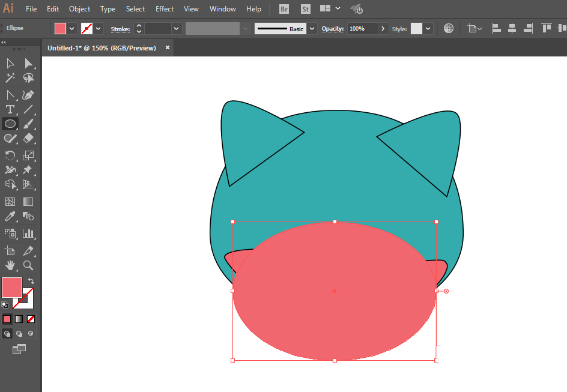Open the fill color dropdown arrow
This screenshot has width=567, height=392.
(72, 29)
